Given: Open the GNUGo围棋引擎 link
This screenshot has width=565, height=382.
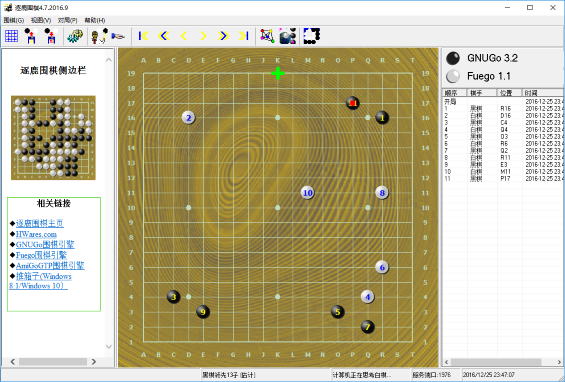Looking at the screenshot, I should 45,244.
